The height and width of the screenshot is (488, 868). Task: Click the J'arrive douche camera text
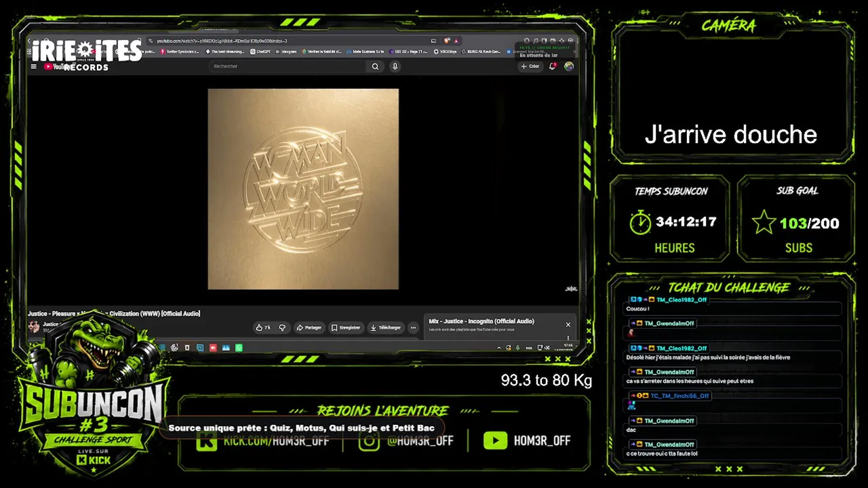coord(731,135)
